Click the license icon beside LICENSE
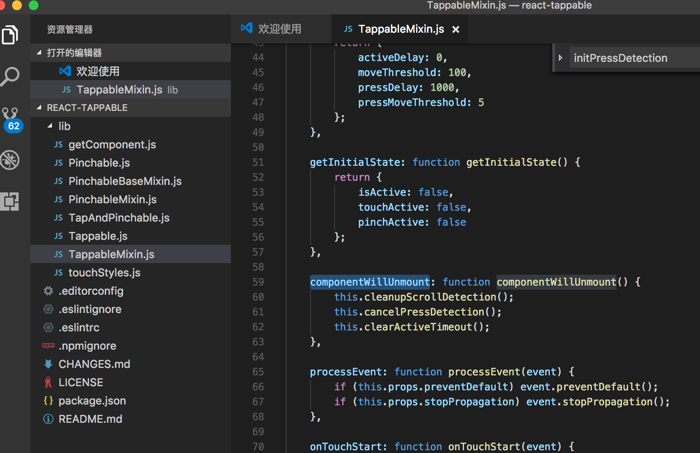 [48, 382]
